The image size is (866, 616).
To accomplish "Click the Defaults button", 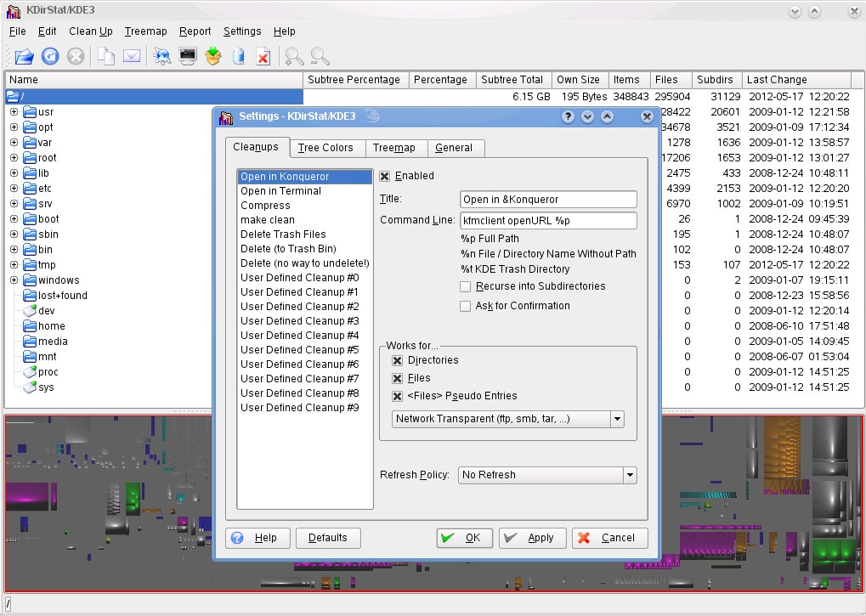I will (x=328, y=538).
